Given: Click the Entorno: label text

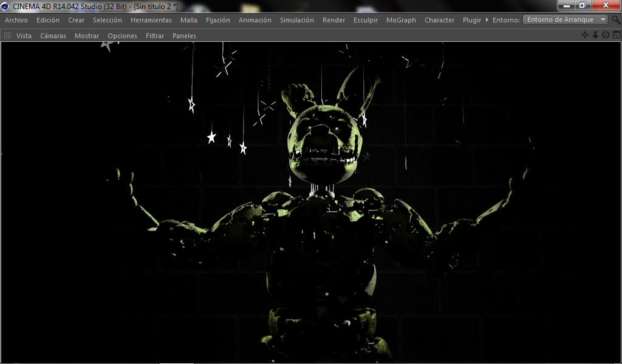Looking at the screenshot, I should point(506,20).
